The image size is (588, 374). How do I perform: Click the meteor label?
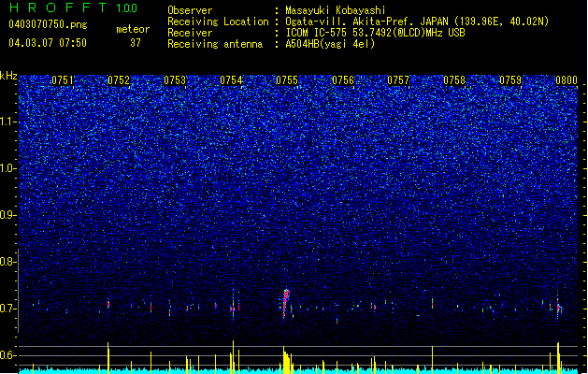tap(133, 29)
